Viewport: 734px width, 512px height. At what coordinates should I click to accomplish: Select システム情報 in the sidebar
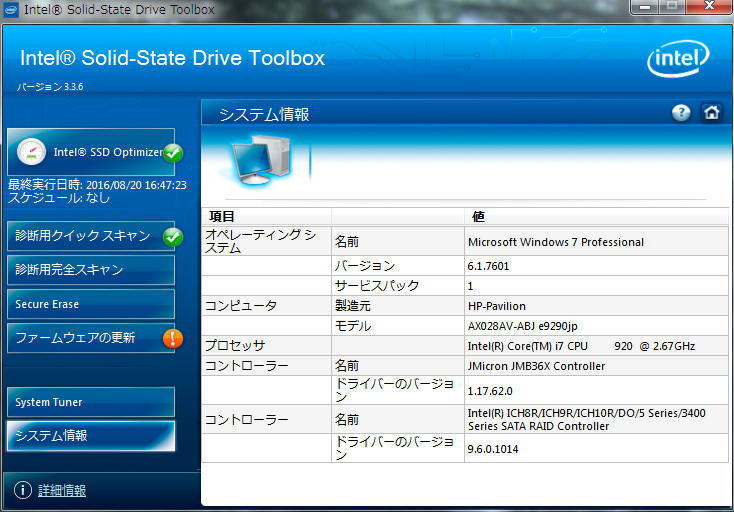(x=91, y=436)
